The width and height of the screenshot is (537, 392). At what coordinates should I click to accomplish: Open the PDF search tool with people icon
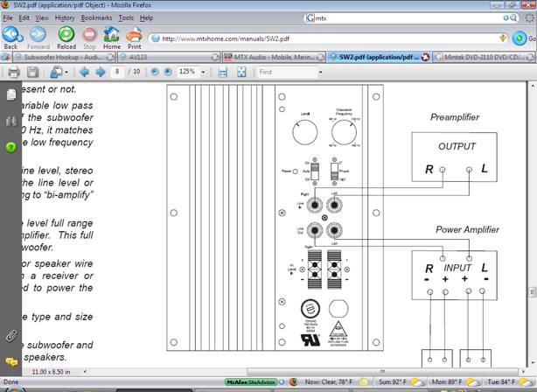(x=56, y=72)
